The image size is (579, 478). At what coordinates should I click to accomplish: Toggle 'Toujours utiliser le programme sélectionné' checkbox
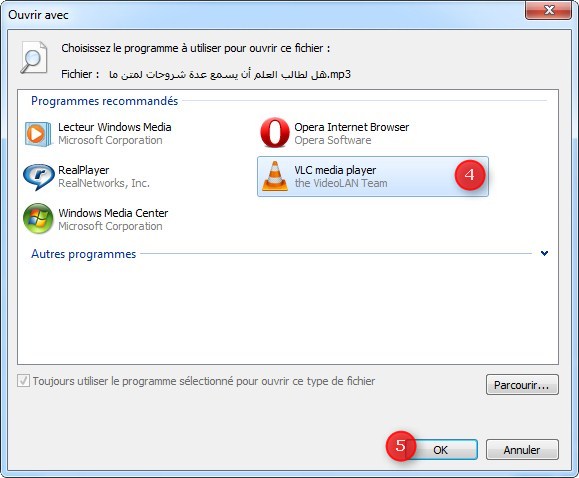(23, 380)
